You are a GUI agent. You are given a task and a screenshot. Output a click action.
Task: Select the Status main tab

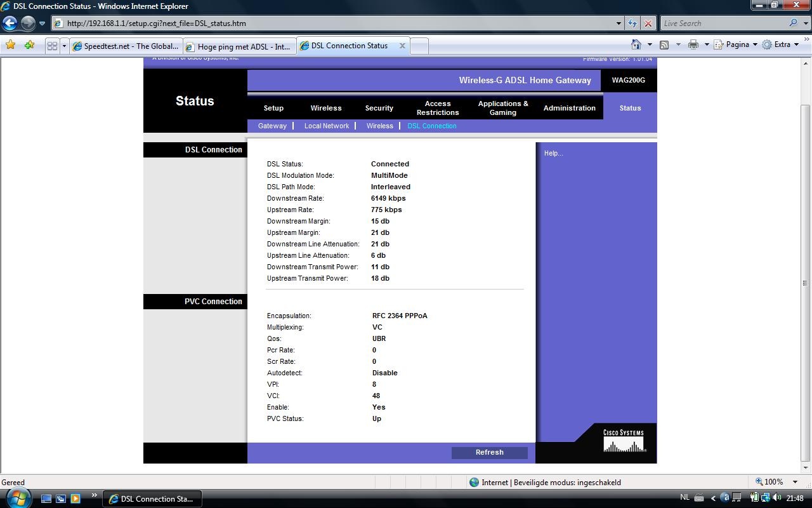tap(630, 108)
